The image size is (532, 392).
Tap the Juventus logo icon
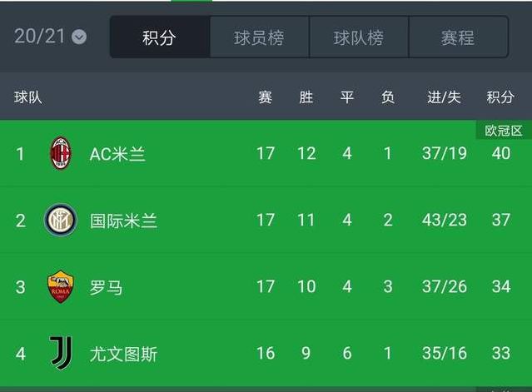[61, 353]
